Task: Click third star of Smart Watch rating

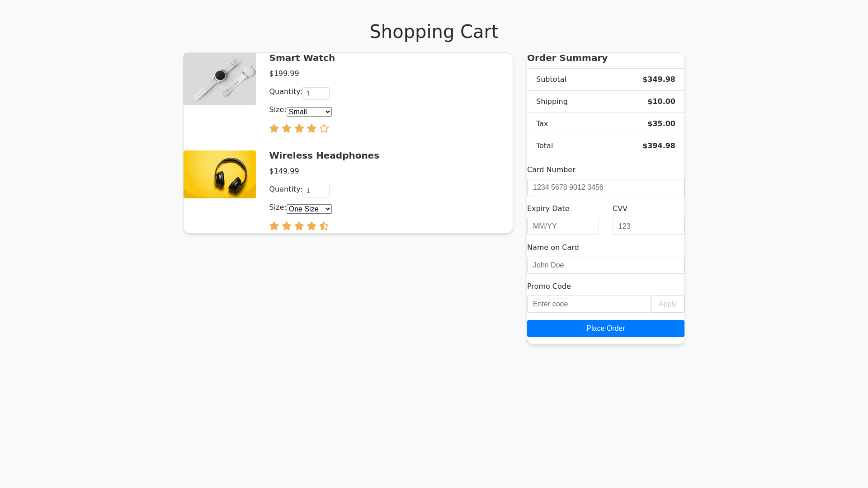Action: pos(299,129)
